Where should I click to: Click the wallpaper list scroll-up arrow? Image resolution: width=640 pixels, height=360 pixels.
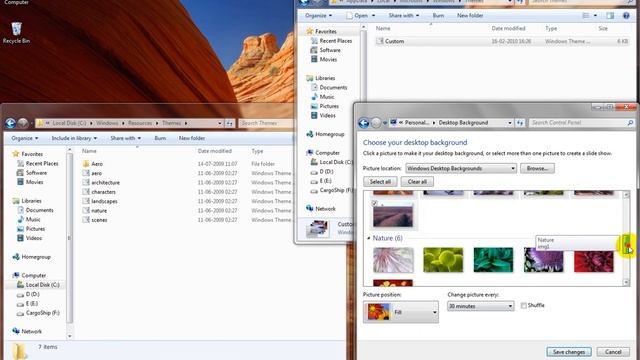coord(626,195)
